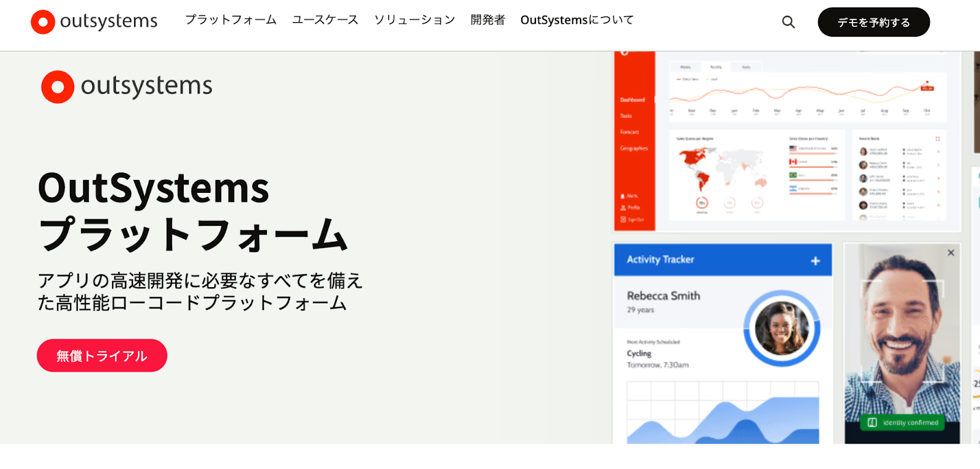The image size is (980, 469).
Task: Open the ユースケース menu
Action: 325,20
